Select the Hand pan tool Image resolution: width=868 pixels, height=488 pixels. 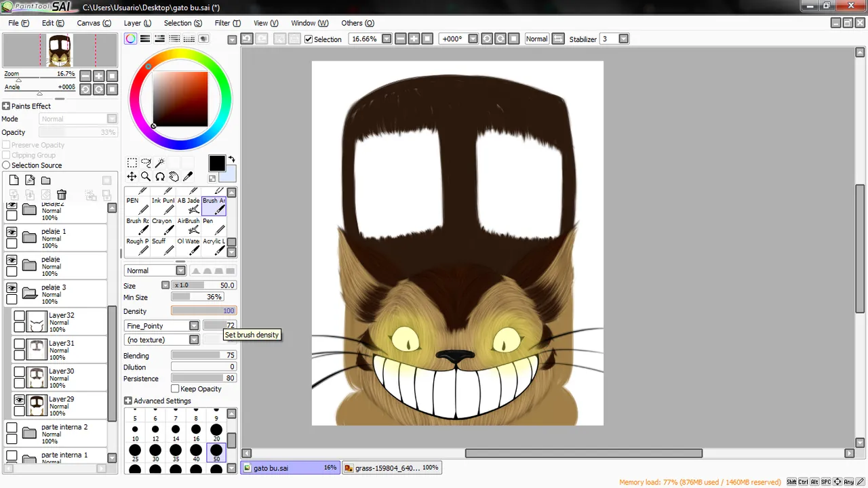[x=174, y=176]
